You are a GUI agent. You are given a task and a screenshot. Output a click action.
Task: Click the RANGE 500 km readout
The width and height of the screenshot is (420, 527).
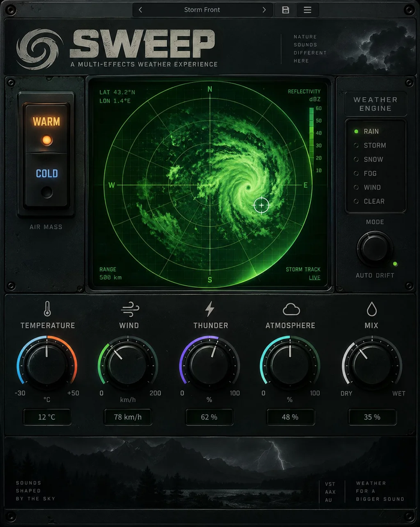(x=110, y=273)
